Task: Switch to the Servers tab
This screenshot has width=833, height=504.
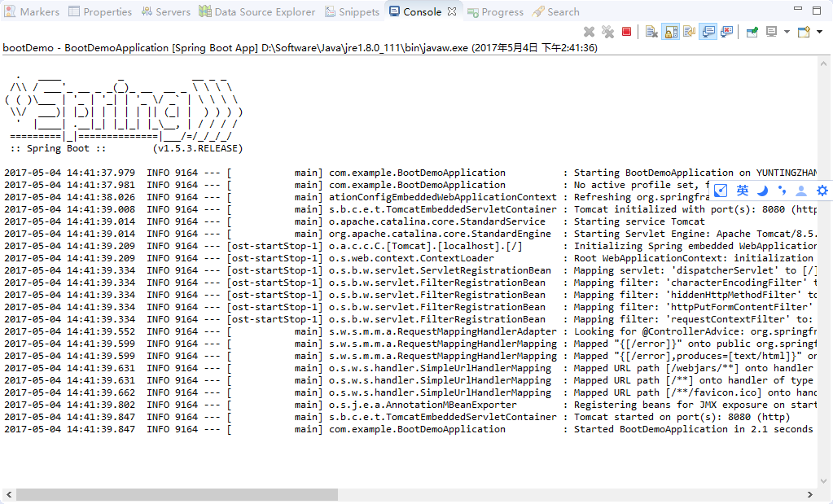Action: pos(166,11)
